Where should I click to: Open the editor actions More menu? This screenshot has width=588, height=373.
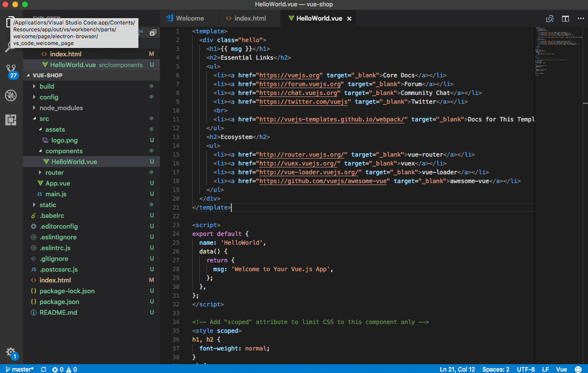click(580, 18)
